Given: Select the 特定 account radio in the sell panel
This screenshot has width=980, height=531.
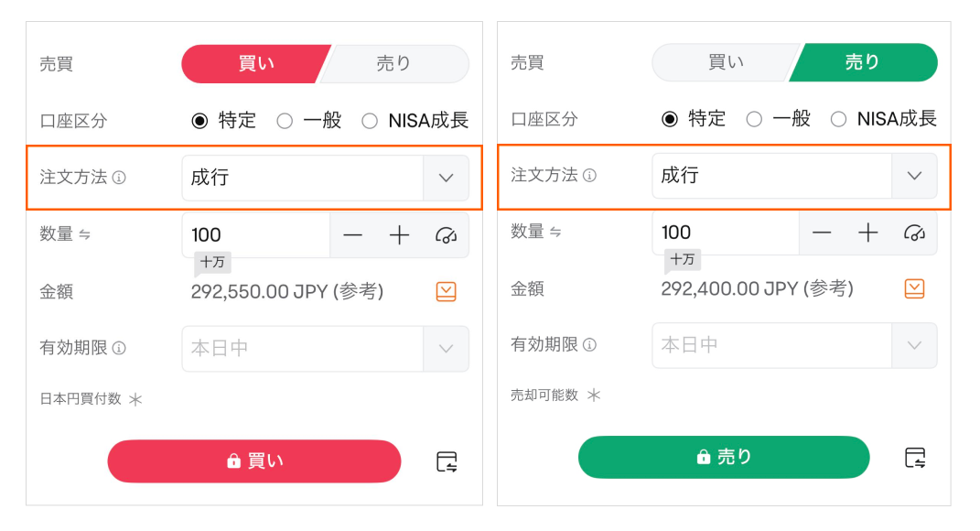Looking at the screenshot, I should (670, 119).
